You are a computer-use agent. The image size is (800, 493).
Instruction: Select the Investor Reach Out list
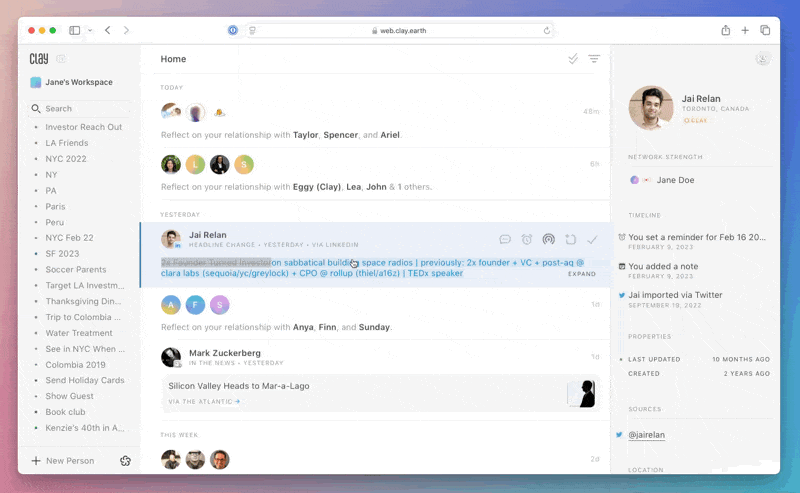tap(84, 127)
